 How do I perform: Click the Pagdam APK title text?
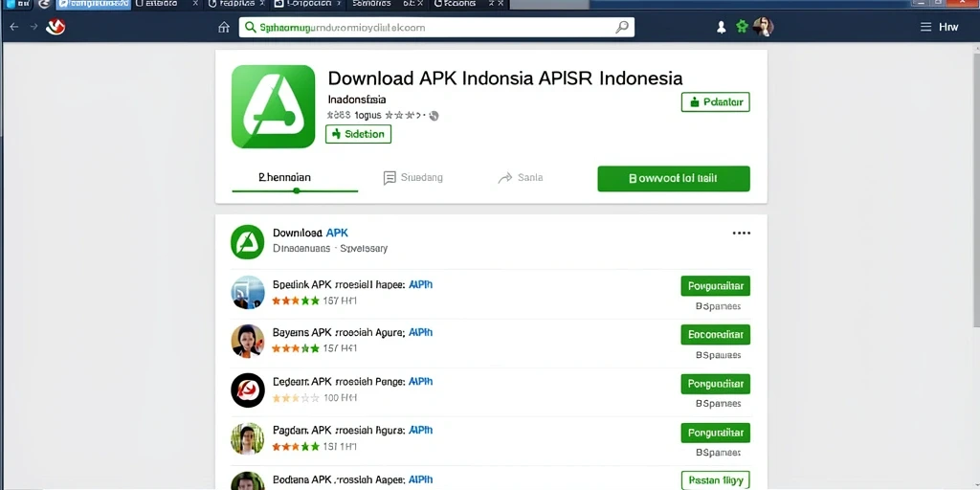[x=352, y=430]
